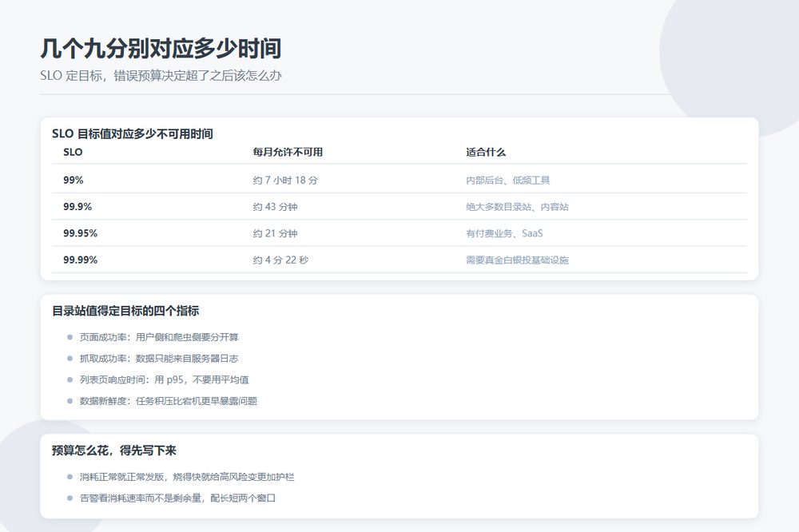Viewport: 799px width, 532px height.
Task: Click cell 需要真金白银投基础设施
Action: point(517,260)
